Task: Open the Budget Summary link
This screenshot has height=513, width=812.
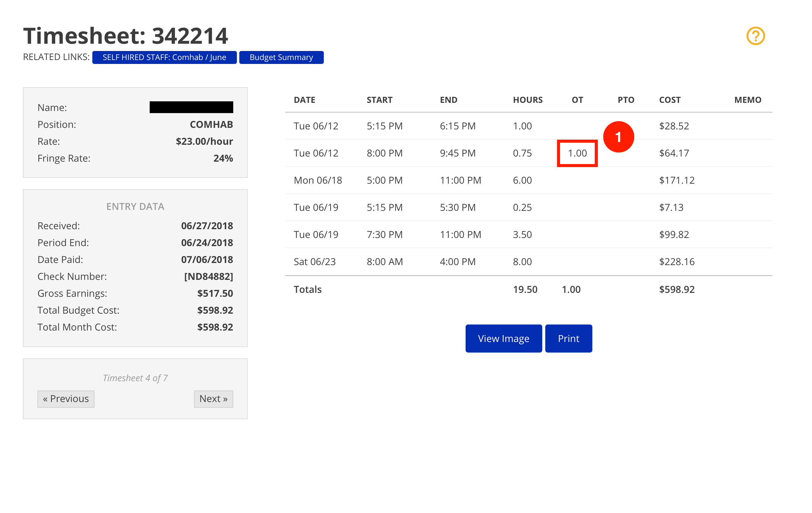Action: click(x=281, y=57)
